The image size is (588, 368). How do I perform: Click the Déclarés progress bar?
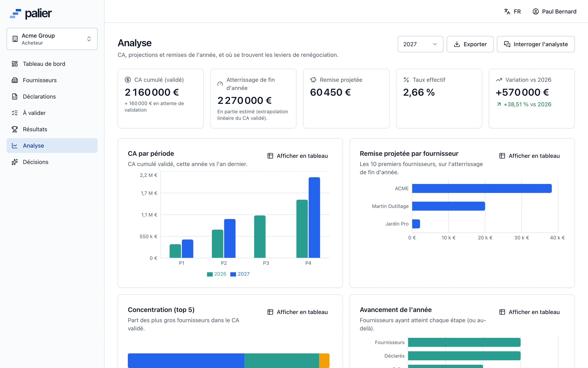tap(464, 356)
